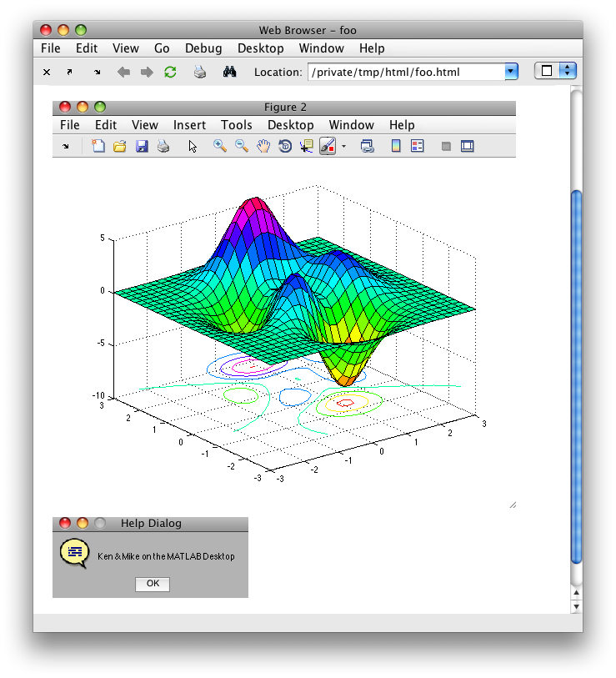The height and width of the screenshot is (678, 616).
Task: Click the Save floppy disk icon
Action: [142, 146]
